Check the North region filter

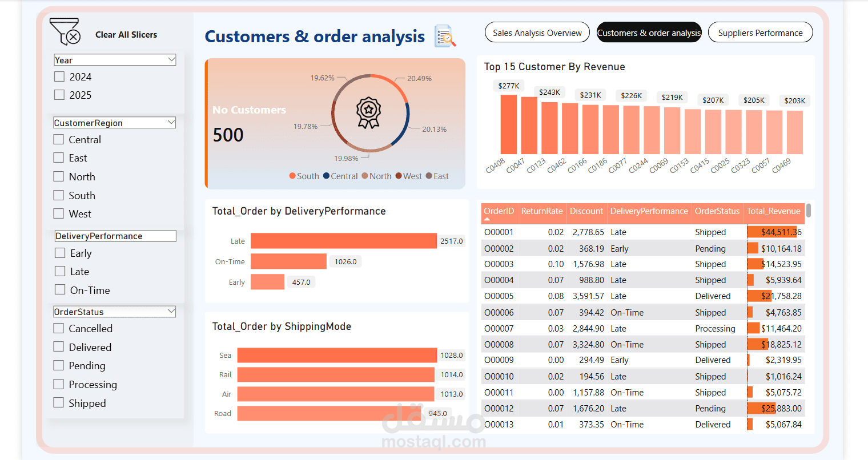coord(58,176)
